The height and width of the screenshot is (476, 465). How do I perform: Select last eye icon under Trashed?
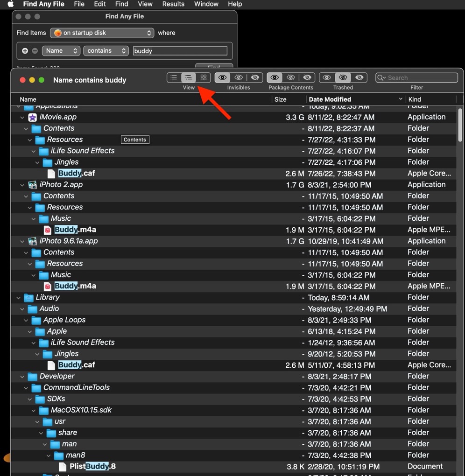click(359, 77)
